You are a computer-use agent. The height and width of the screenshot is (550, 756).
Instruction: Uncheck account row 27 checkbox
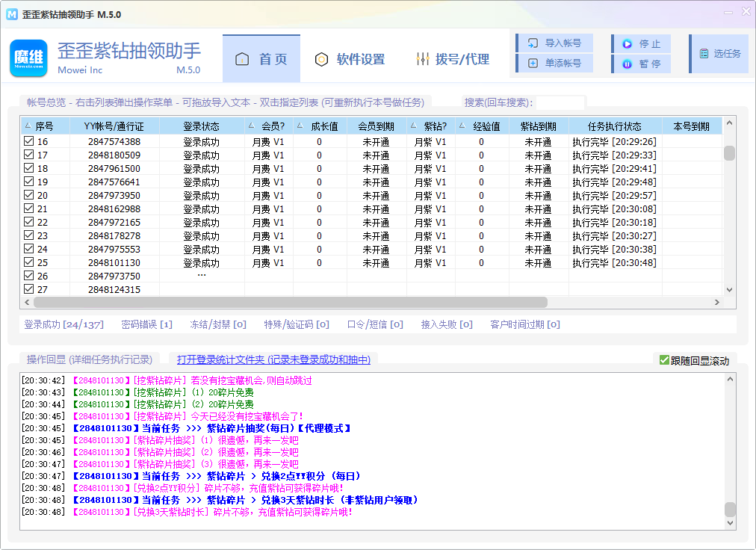click(x=29, y=289)
